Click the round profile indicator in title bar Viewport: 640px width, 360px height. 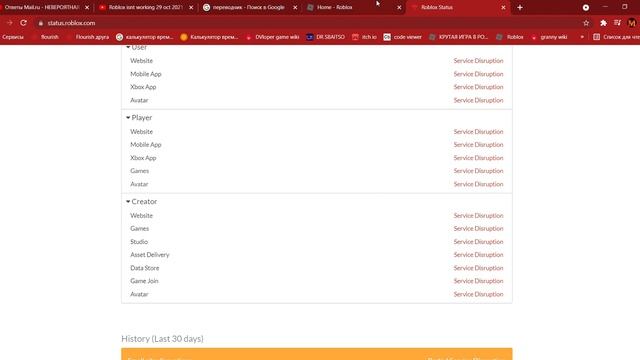586,7
